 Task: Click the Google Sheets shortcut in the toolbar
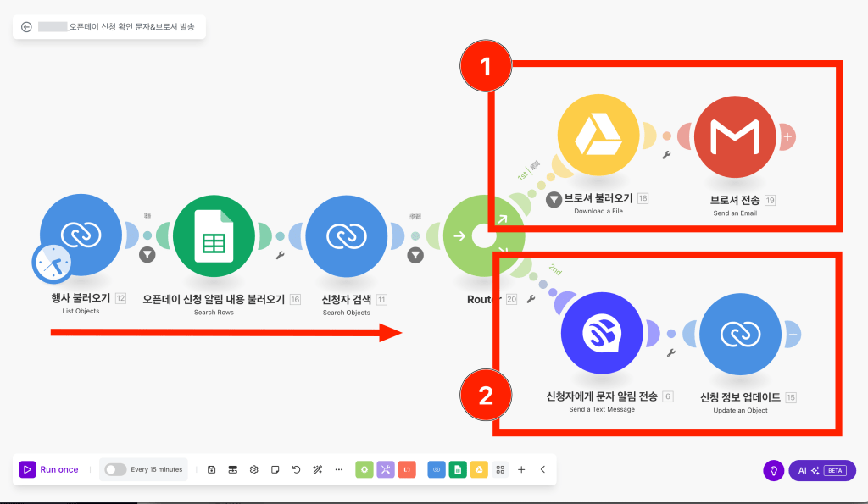click(458, 469)
